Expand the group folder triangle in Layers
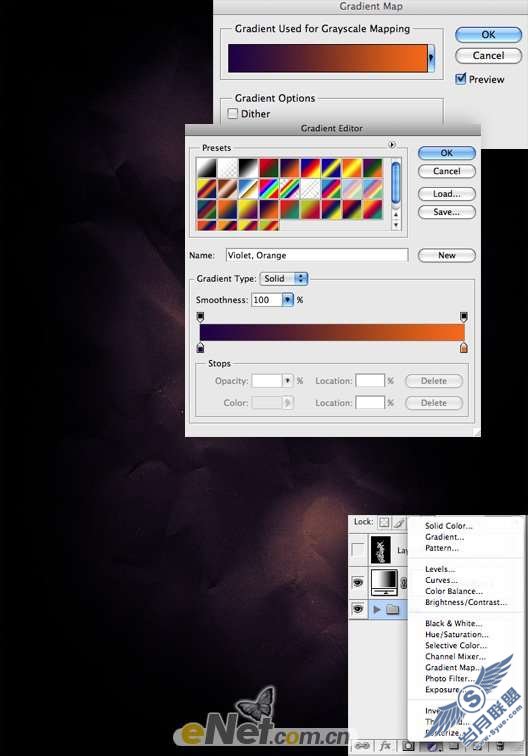The height and width of the screenshot is (756, 528). point(377,609)
